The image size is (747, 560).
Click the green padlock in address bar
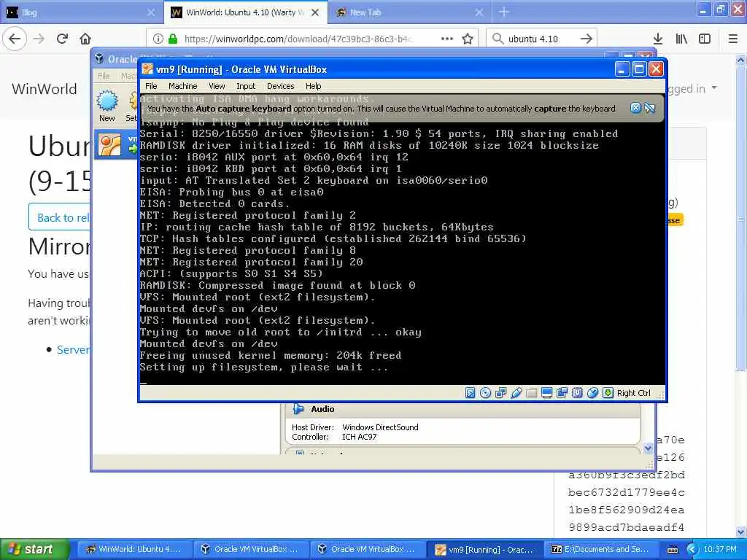coord(173,39)
